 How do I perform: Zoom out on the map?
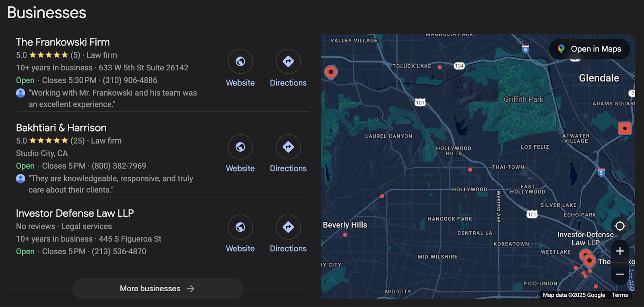620,274
